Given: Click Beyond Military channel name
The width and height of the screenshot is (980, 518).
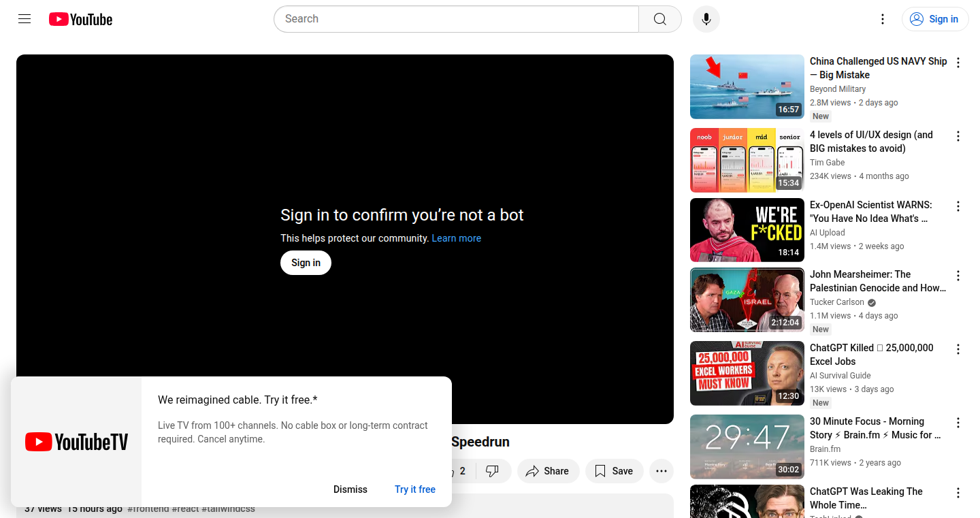Looking at the screenshot, I should click(838, 89).
